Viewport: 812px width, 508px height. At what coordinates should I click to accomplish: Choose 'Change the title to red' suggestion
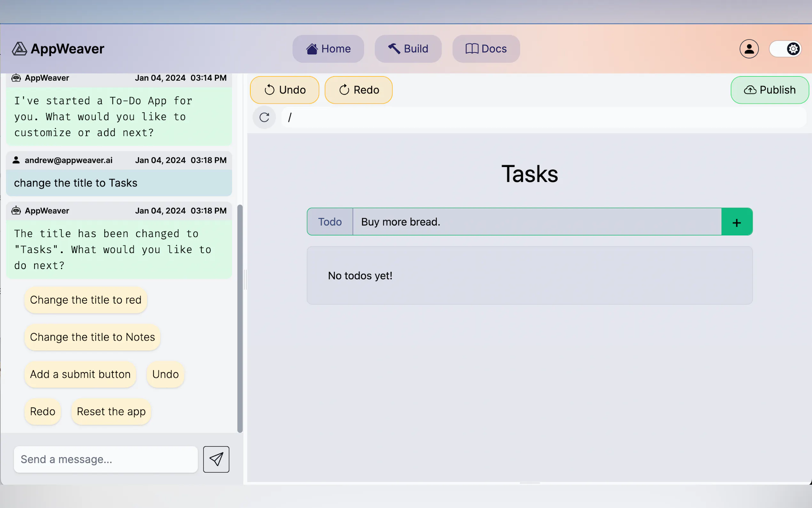click(86, 300)
